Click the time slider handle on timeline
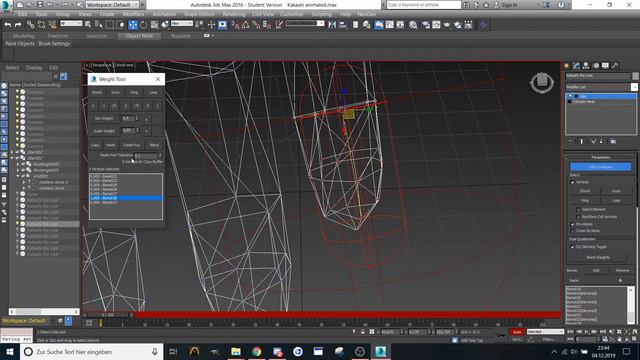Image resolution: width=640 pixels, height=360 pixels. [x=107, y=315]
